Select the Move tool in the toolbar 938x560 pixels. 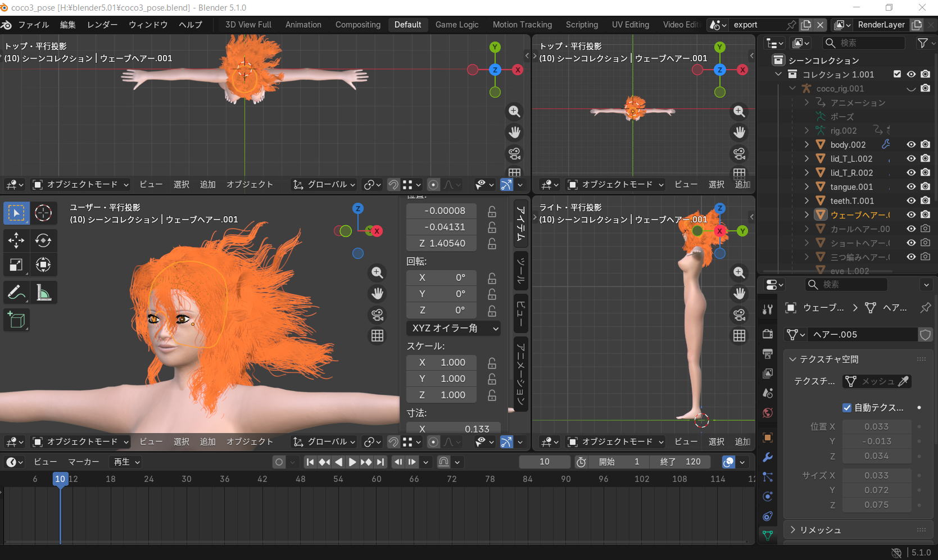click(16, 240)
